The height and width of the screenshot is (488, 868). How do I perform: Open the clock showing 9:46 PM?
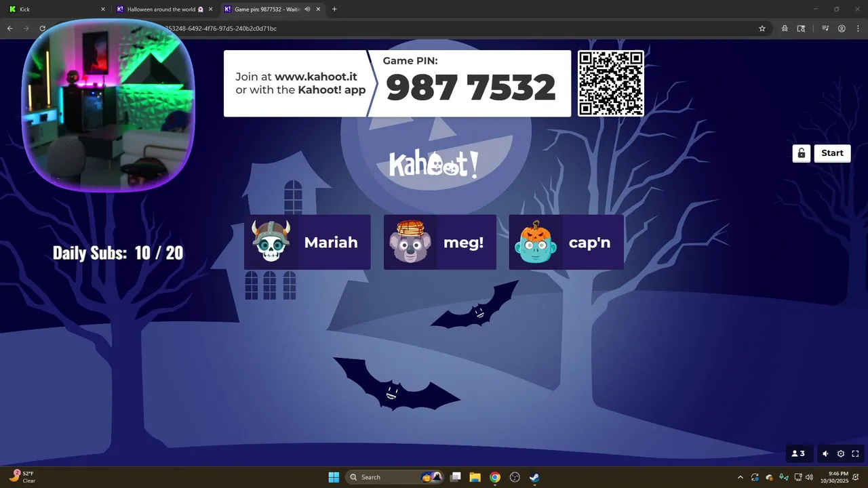coord(834,477)
